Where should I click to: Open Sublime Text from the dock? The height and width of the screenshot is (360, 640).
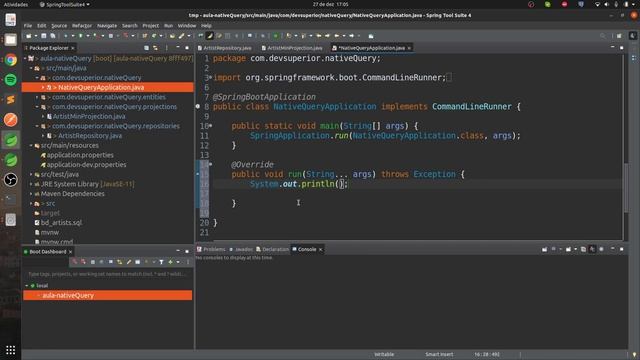(11, 100)
